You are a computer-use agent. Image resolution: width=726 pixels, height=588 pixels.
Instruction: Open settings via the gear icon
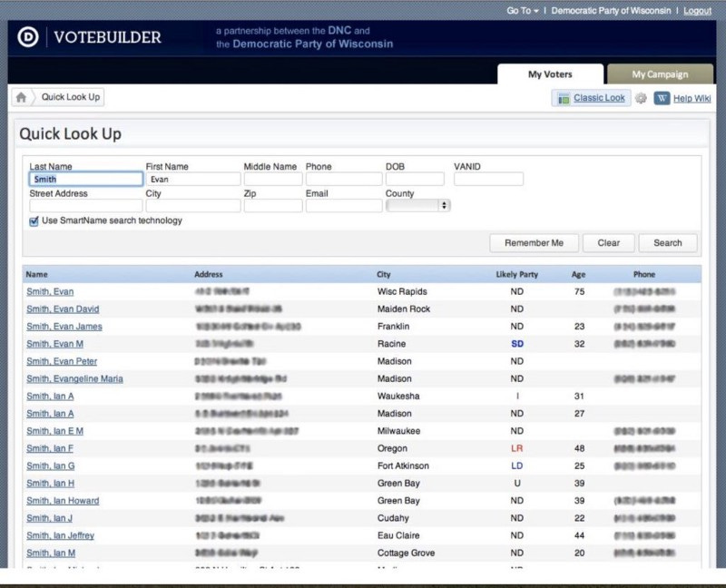(641, 98)
